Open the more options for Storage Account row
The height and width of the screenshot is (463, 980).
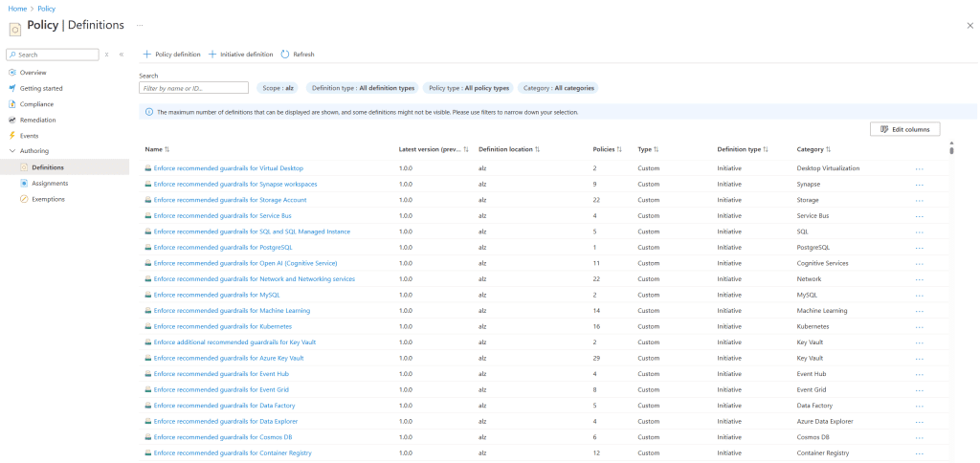pos(919,200)
